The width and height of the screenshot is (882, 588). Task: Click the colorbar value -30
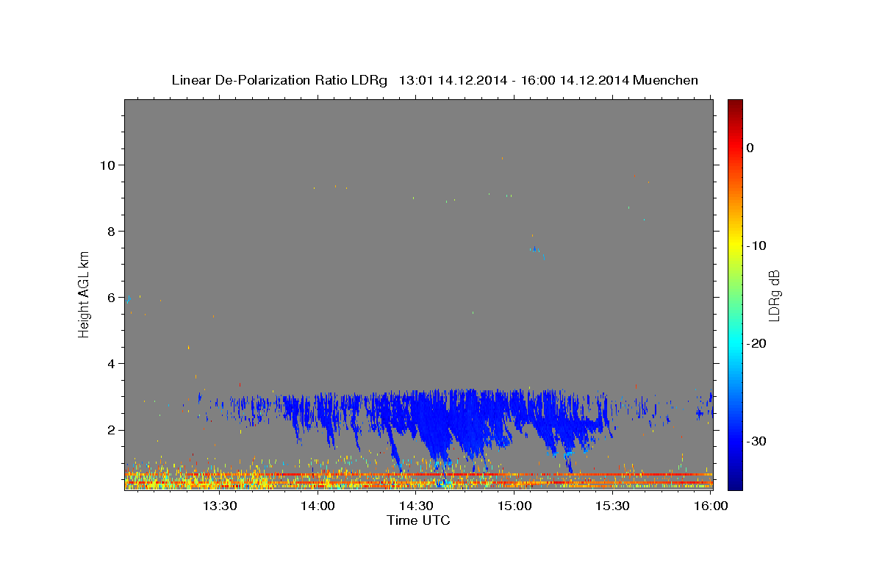[757, 441]
